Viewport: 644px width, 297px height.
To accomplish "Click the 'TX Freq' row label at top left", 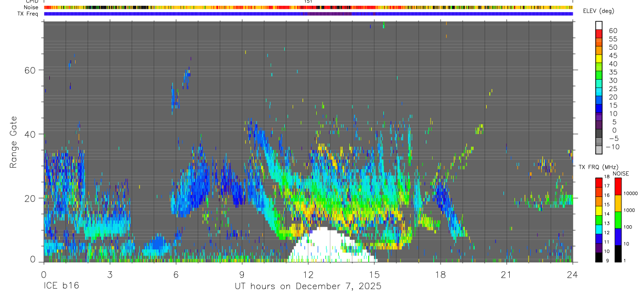I will pyautogui.click(x=28, y=14).
